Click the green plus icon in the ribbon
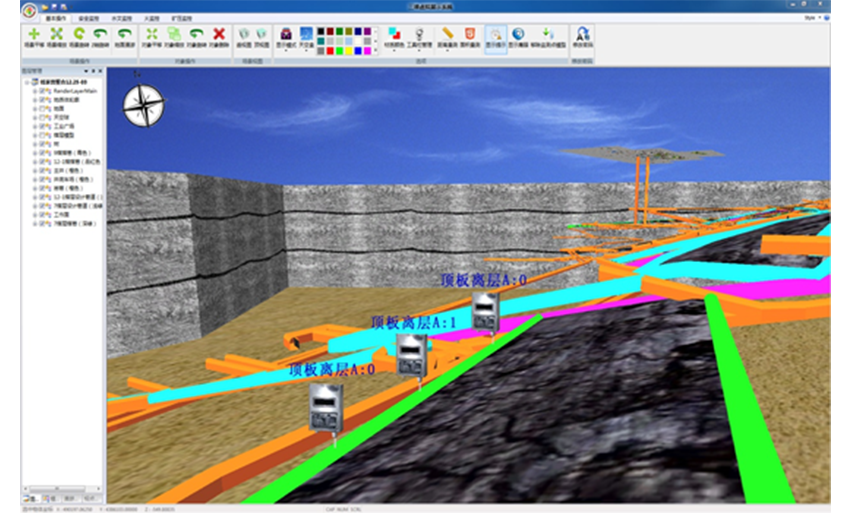This screenshot has width=856, height=514. pos(34,35)
